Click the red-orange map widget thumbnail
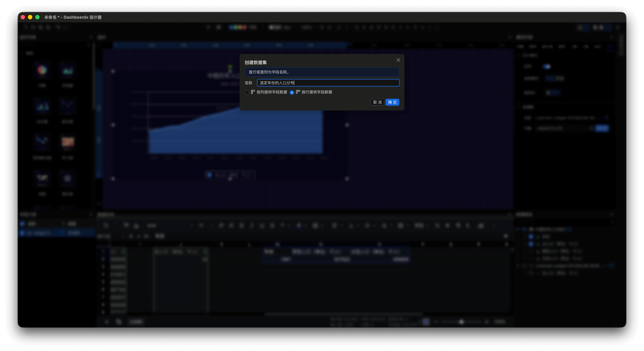Viewport: 644px width, 351px height. pos(68,142)
